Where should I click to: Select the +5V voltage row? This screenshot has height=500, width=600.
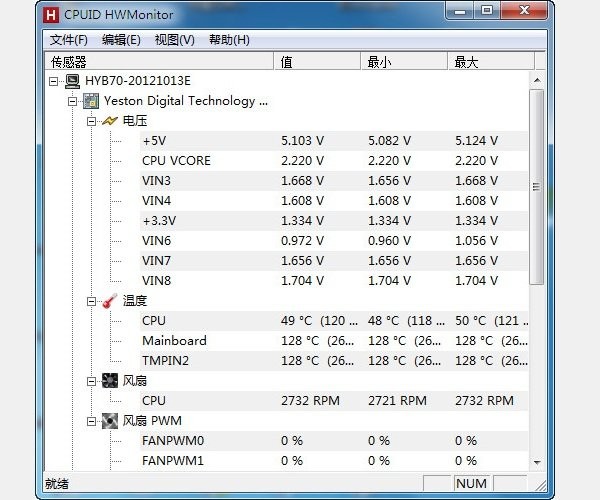(x=334, y=141)
